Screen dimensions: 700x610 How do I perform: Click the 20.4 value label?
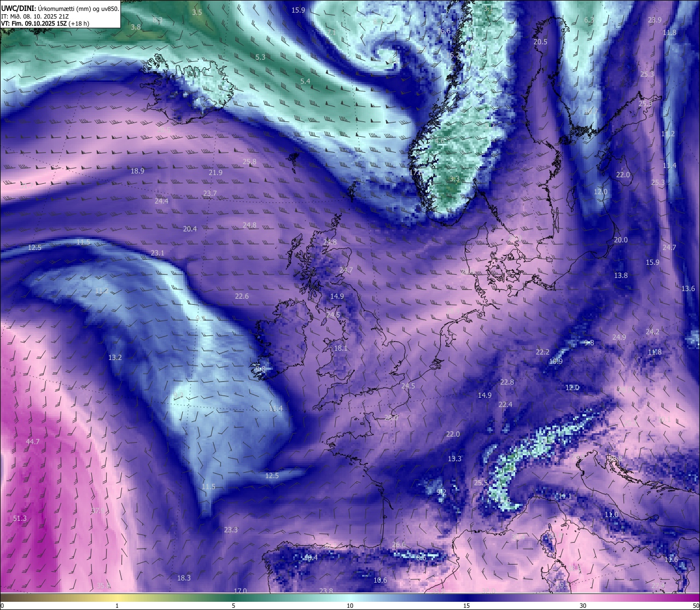(x=190, y=229)
